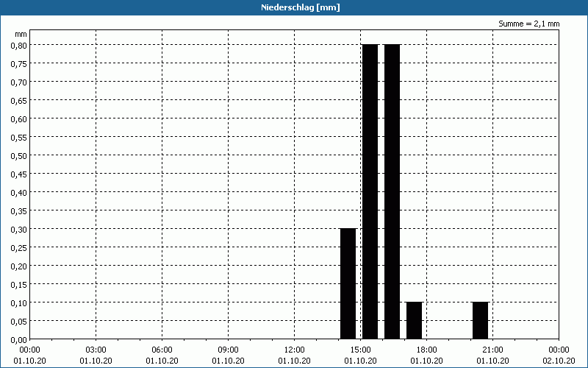Click the 02.10.20 date label
The height and width of the screenshot is (368, 588).
point(559,361)
